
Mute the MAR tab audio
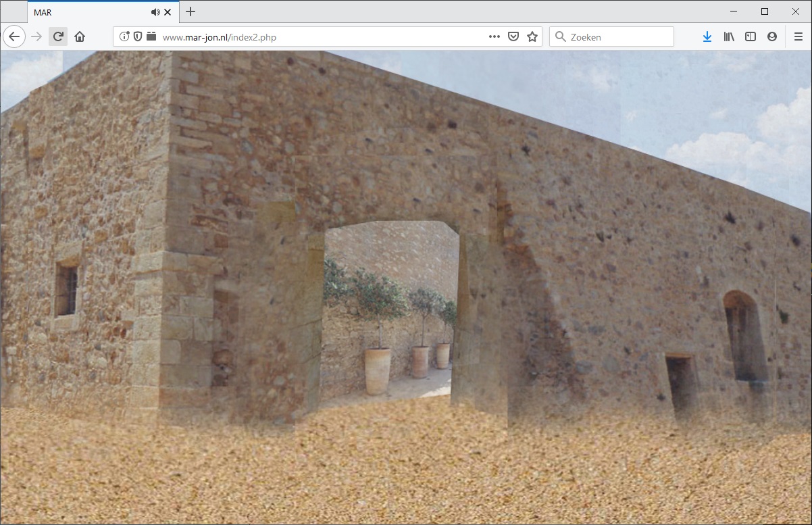[x=155, y=12]
